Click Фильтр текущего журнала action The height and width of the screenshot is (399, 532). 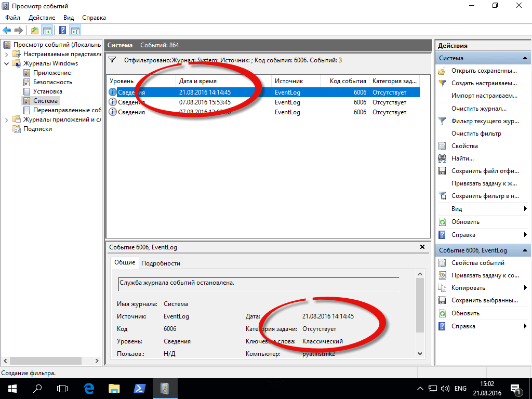485,121
